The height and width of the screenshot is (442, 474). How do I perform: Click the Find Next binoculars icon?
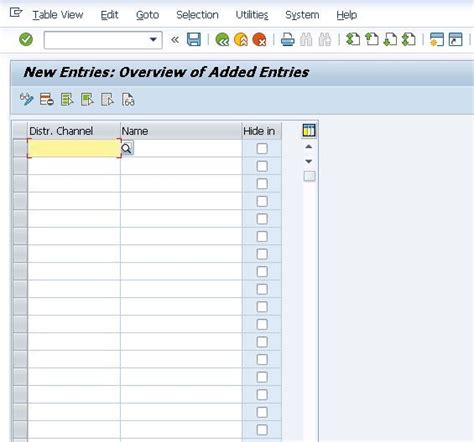(x=325, y=40)
